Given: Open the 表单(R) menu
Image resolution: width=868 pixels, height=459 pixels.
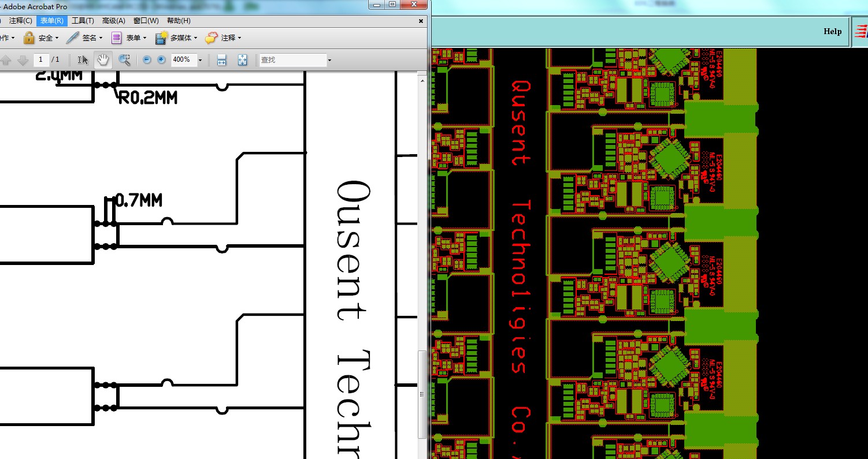Looking at the screenshot, I should [52, 21].
